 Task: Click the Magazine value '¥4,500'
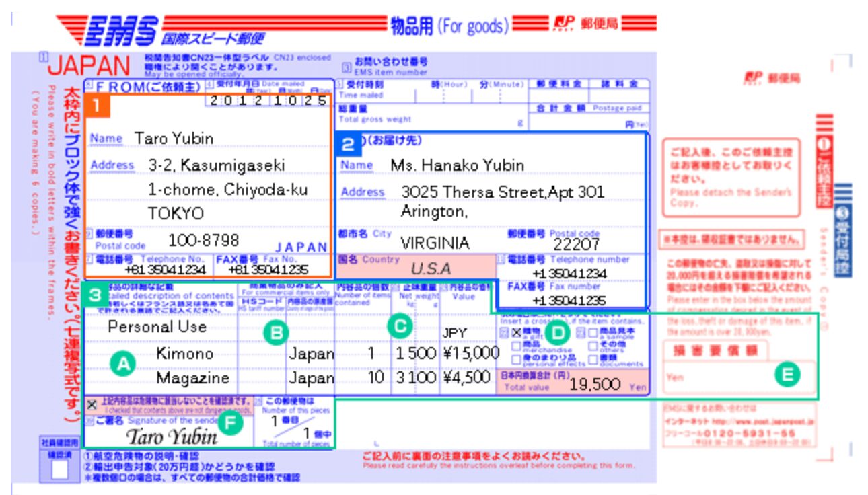466,378
